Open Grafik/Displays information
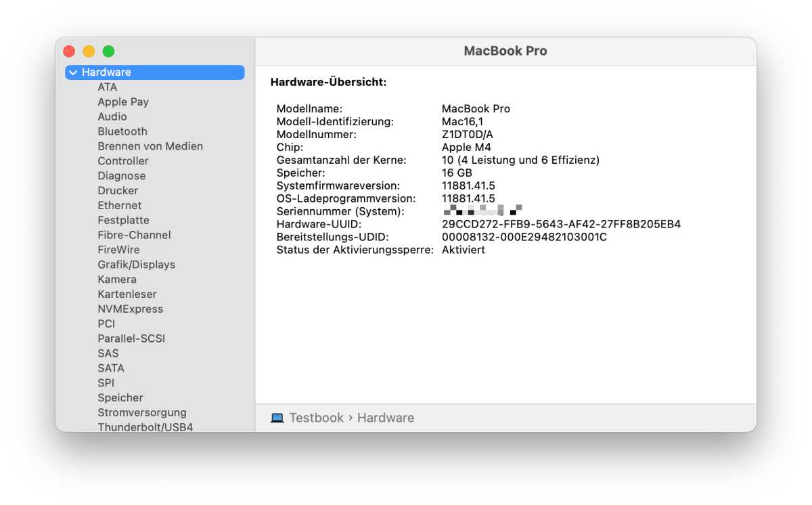812x505 pixels. tap(137, 265)
